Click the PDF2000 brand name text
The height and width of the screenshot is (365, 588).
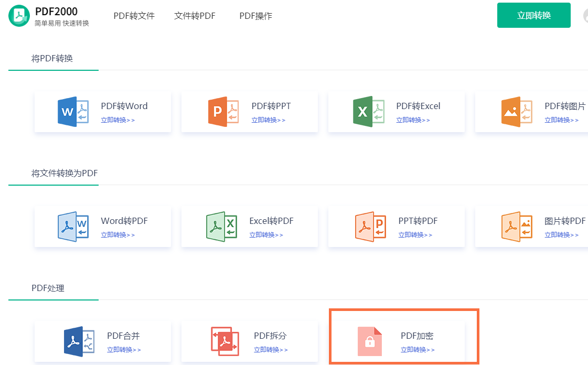(x=56, y=12)
